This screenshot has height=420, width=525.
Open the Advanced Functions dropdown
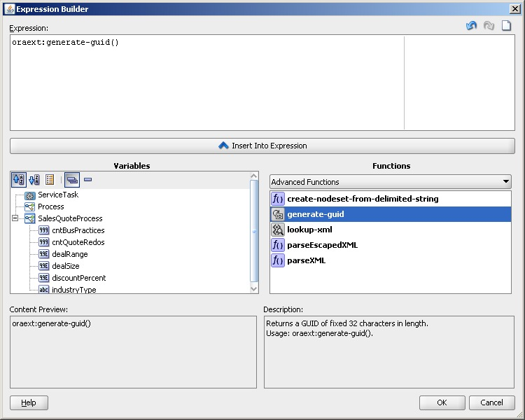tap(391, 182)
